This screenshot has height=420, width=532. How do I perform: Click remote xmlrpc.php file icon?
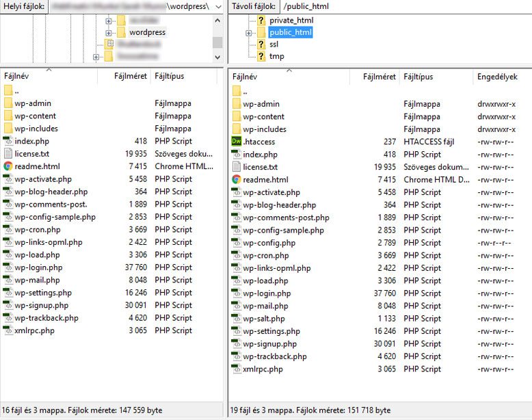(x=236, y=369)
